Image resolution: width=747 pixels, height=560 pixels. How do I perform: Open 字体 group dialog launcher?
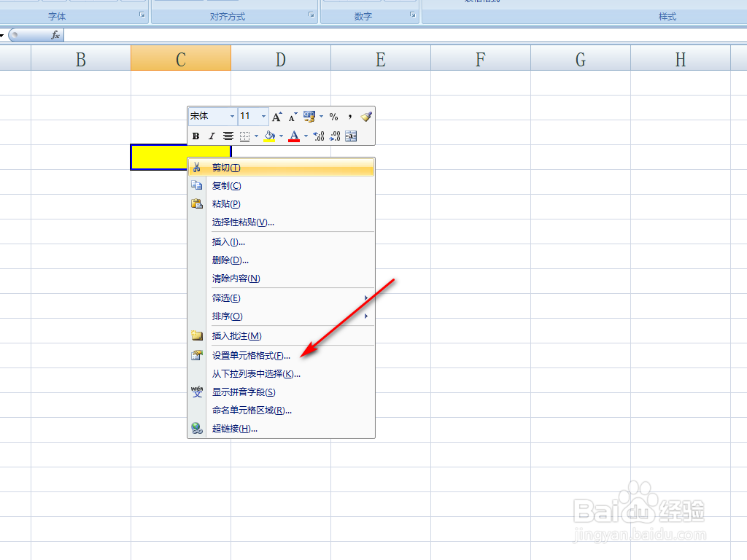(x=142, y=15)
